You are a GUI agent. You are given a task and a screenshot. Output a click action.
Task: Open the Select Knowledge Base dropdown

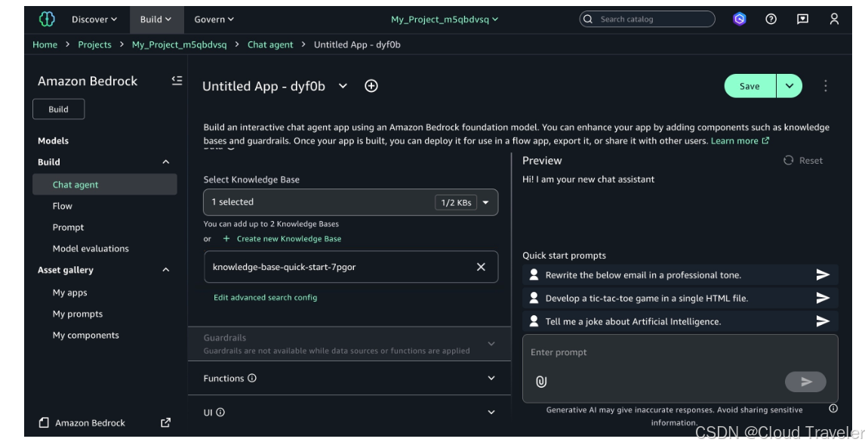coord(351,202)
